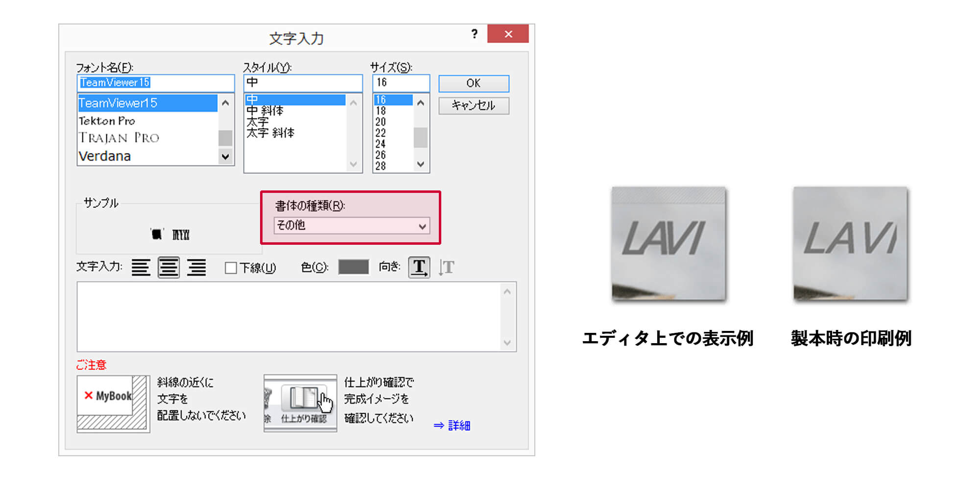Click the size input field
The width and height of the screenshot is (980, 490).
(x=401, y=83)
